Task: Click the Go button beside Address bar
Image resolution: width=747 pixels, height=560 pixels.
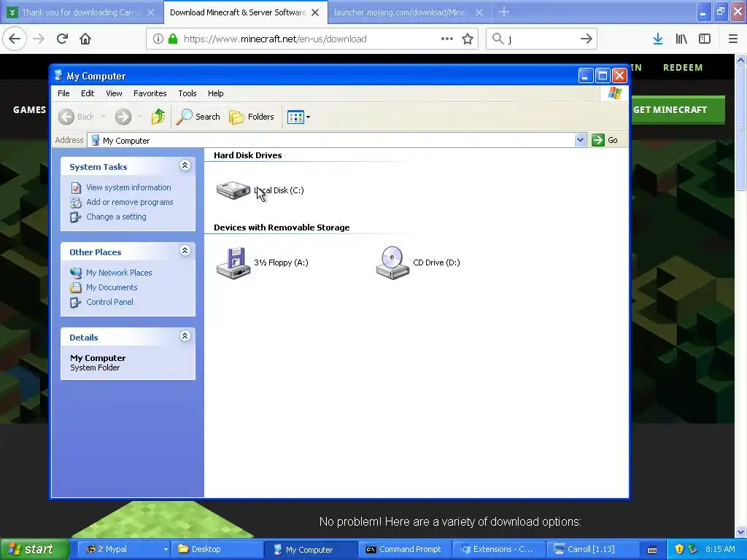Action: pyautogui.click(x=605, y=140)
